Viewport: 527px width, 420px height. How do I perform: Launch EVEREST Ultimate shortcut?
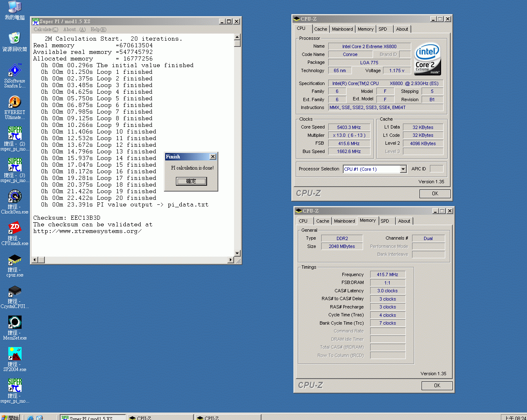click(x=15, y=107)
